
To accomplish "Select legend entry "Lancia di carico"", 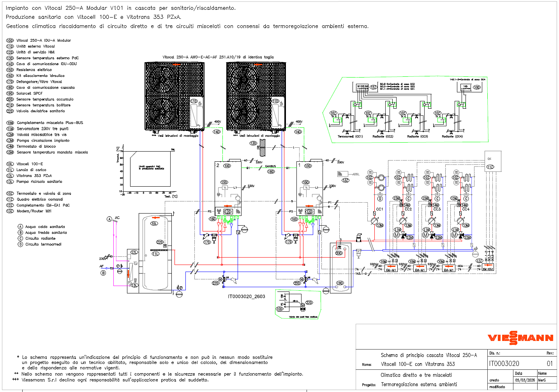I will click(x=31, y=170).
